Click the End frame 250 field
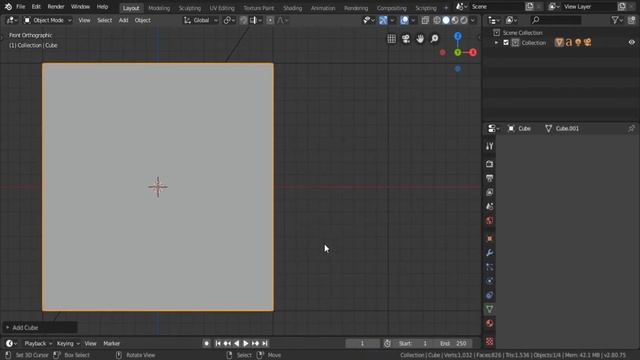This screenshot has width=640, height=360. [453, 344]
